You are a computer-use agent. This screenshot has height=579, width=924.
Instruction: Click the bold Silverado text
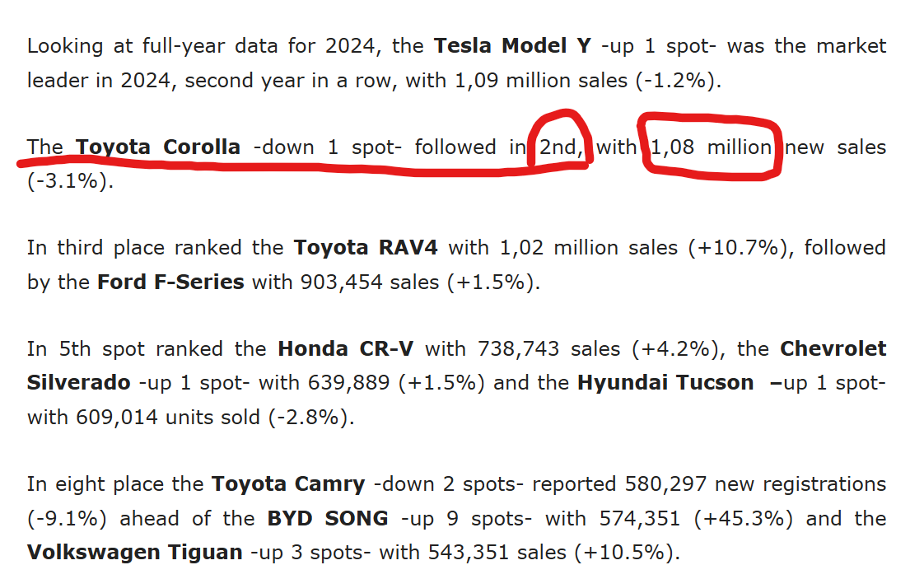click(78, 383)
